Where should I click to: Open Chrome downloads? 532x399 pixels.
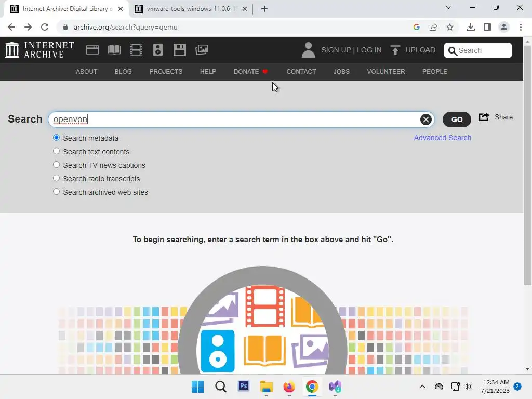click(470, 27)
